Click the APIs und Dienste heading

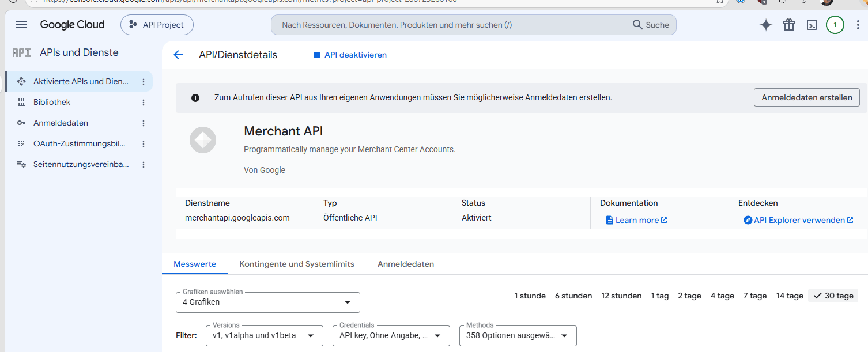coord(79,52)
